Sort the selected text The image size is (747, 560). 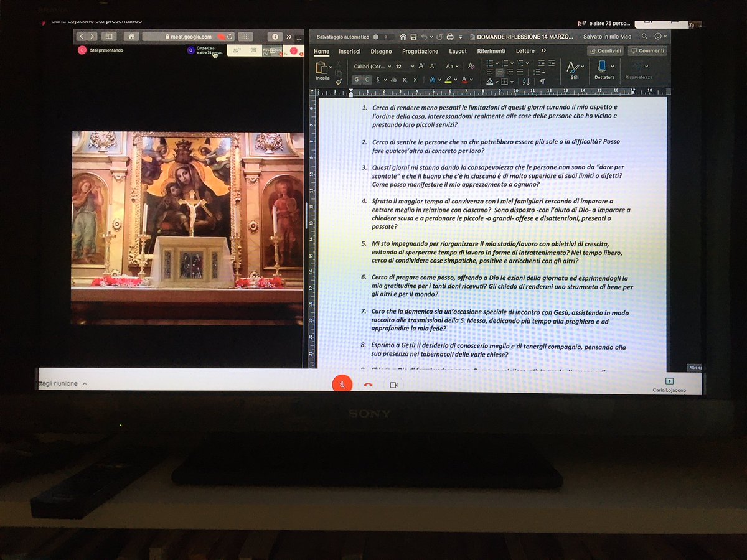click(525, 82)
